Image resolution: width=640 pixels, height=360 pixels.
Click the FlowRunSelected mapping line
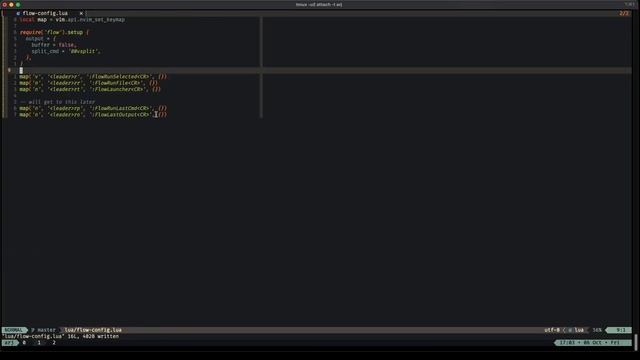point(93,77)
